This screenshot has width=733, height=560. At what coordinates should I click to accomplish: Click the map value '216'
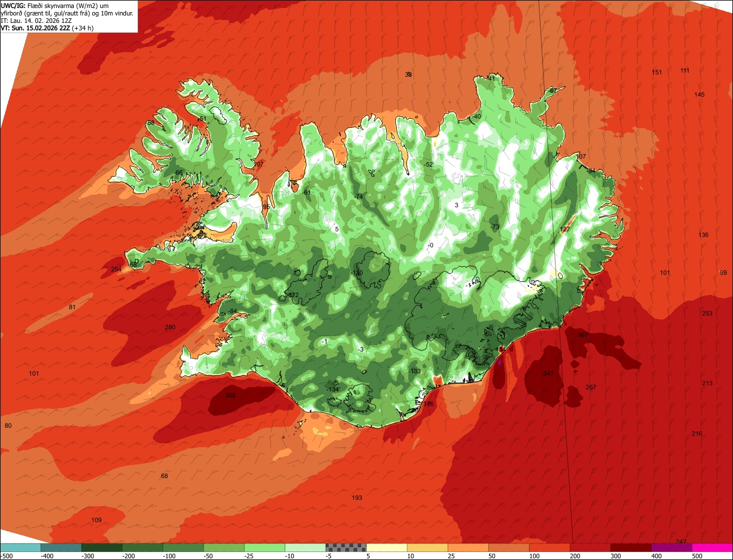(697, 433)
